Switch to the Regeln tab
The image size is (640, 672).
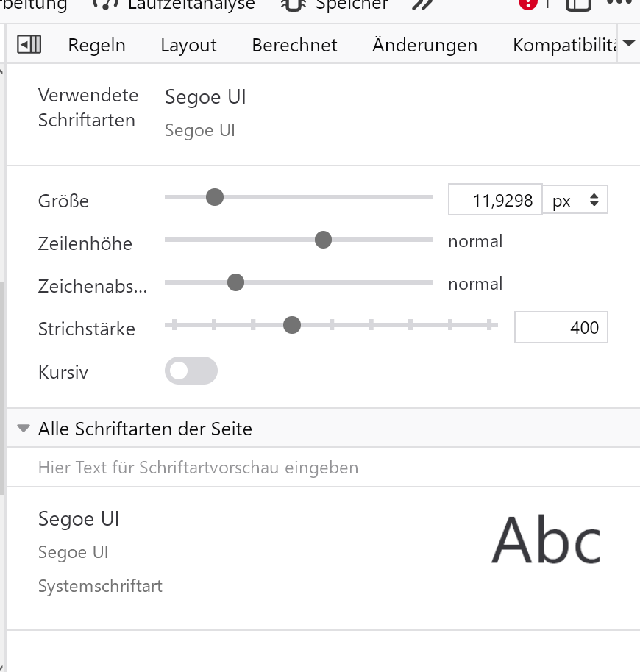point(96,45)
